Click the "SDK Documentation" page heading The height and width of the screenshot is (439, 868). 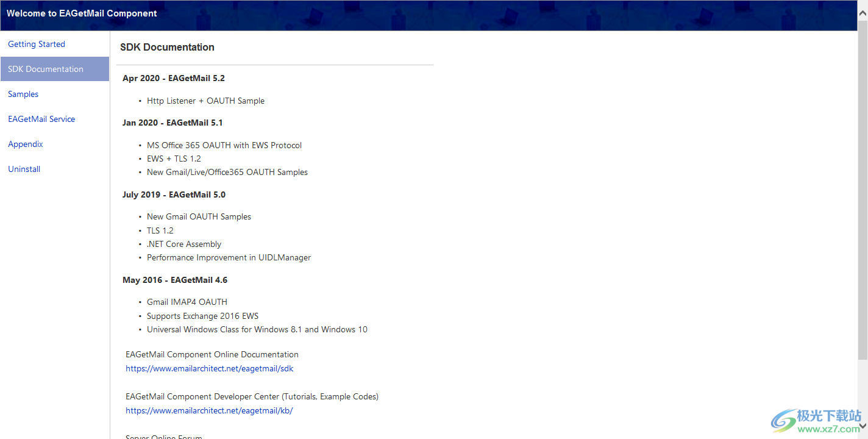pos(167,47)
